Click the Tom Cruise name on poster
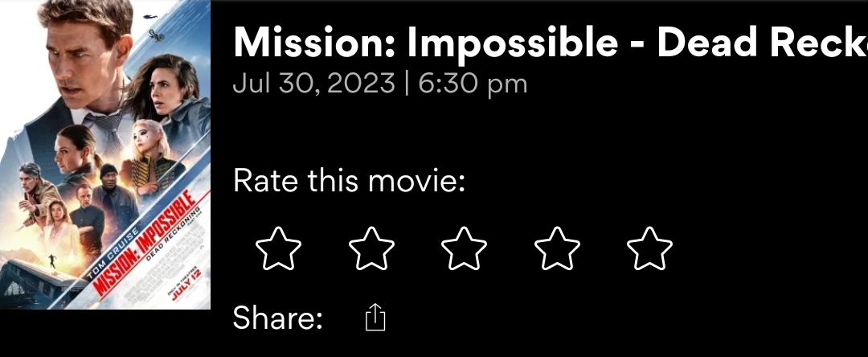This screenshot has height=357, width=868. coord(110,255)
